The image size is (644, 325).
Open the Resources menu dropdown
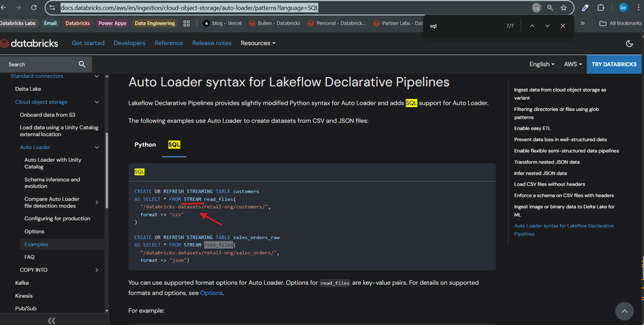[258, 43]
